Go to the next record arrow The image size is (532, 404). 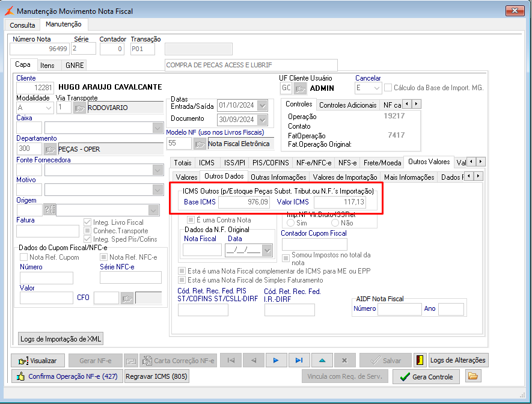pos(276,361)
